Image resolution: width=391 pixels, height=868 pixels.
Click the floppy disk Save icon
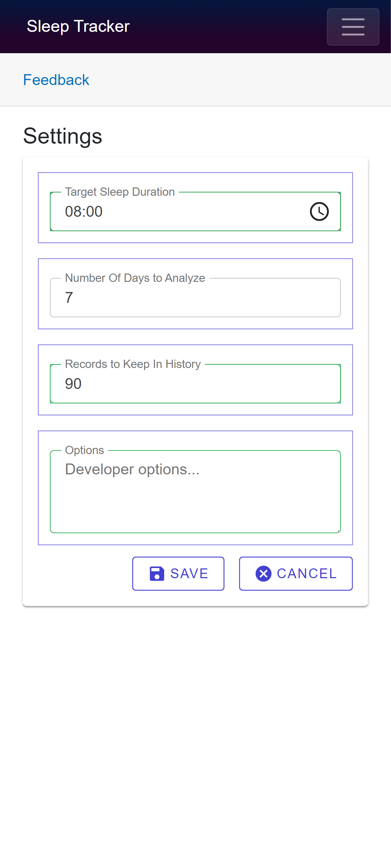point(157,574)
